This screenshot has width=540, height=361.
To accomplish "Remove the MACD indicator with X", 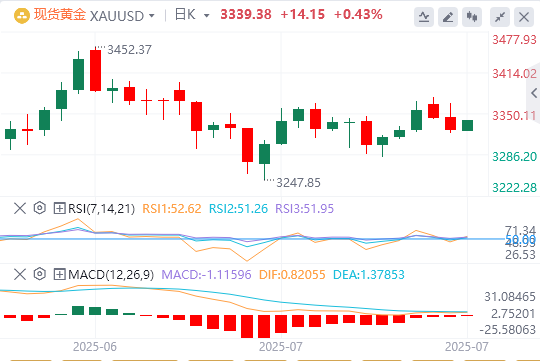I will (x=20, y=275).
